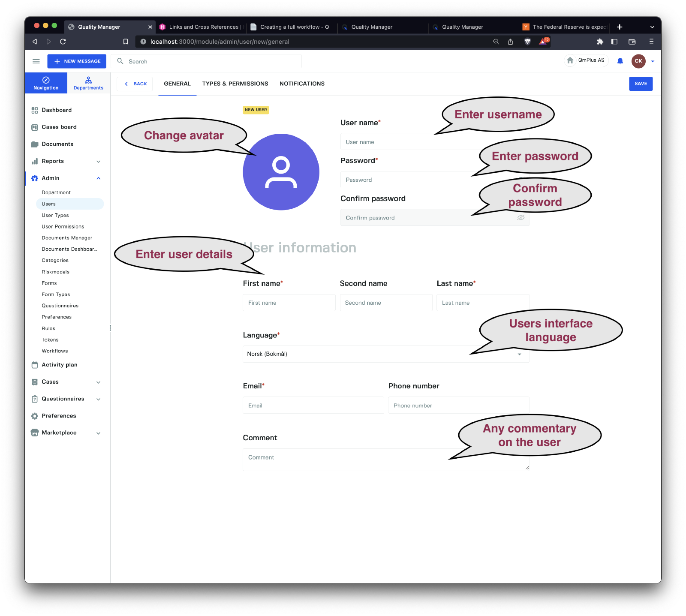
Task: Click the Email input field
Action: coord(313,406)
